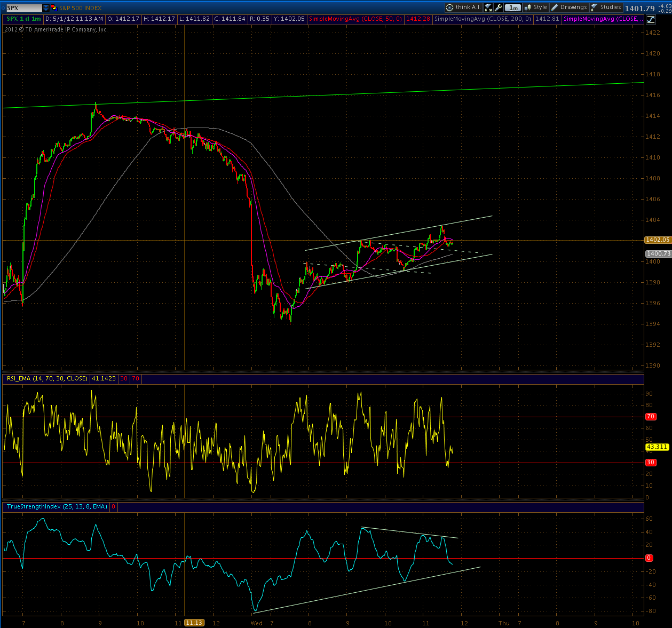672x628 pixels.
Task: Click the O: 1412.17 open value
Action: click(x=123, y=19)
